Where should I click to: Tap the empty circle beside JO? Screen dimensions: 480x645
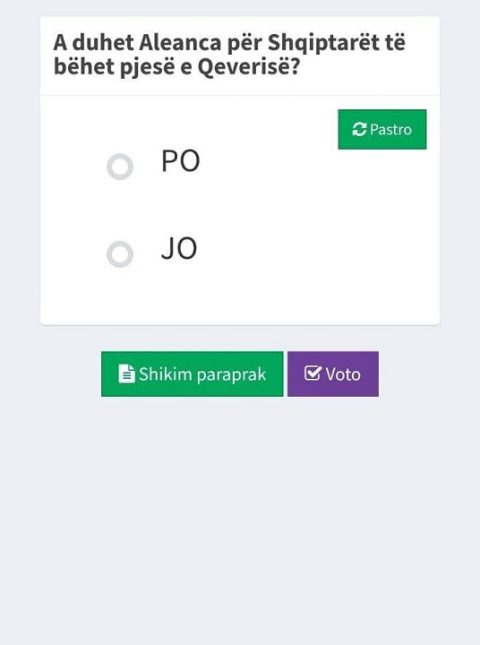click(x=120, y=254)
